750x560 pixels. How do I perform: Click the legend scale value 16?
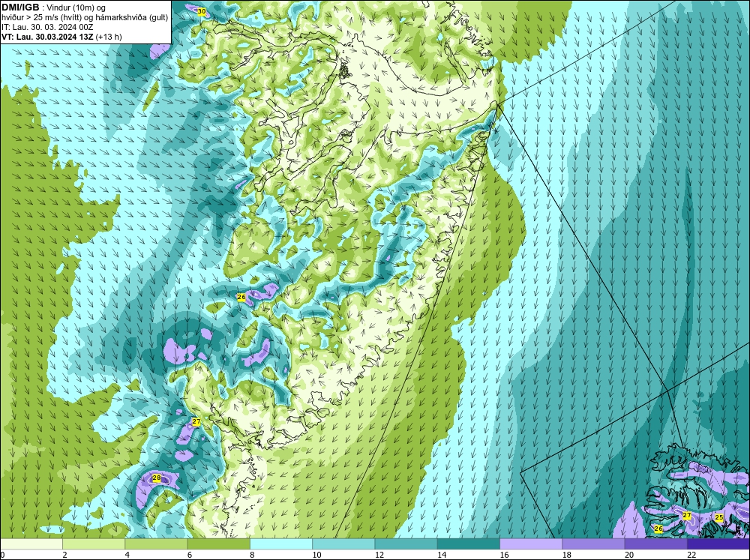click(504, 554)
